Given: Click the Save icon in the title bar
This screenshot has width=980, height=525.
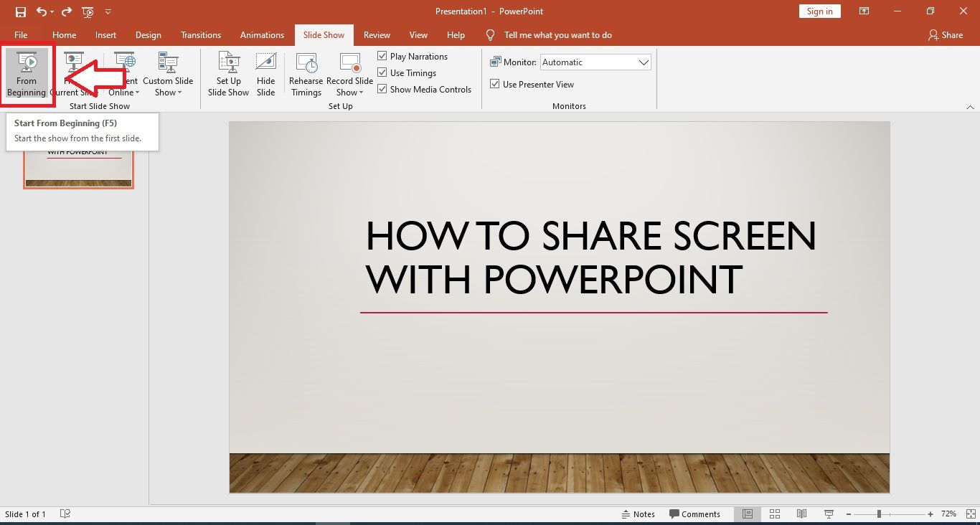Looking at the screenshot, I should pos(21,12).
